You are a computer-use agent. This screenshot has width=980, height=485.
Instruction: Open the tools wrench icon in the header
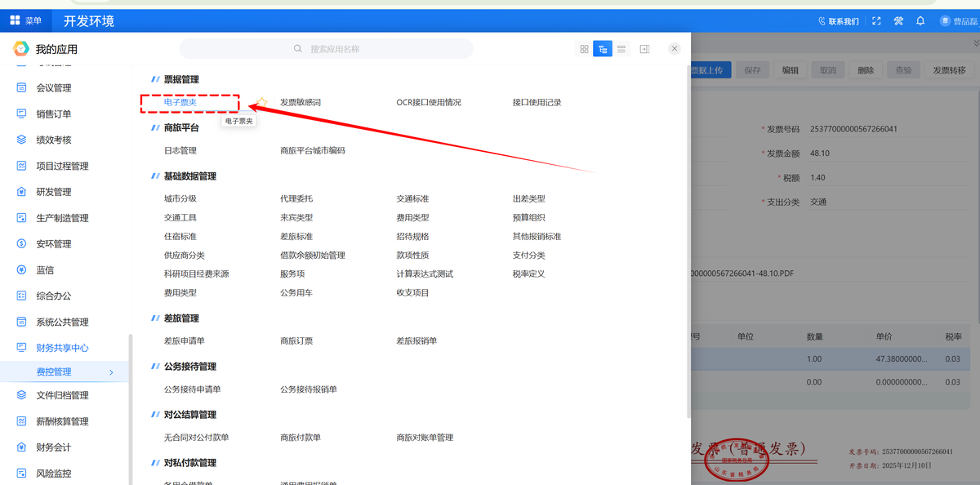898,21
